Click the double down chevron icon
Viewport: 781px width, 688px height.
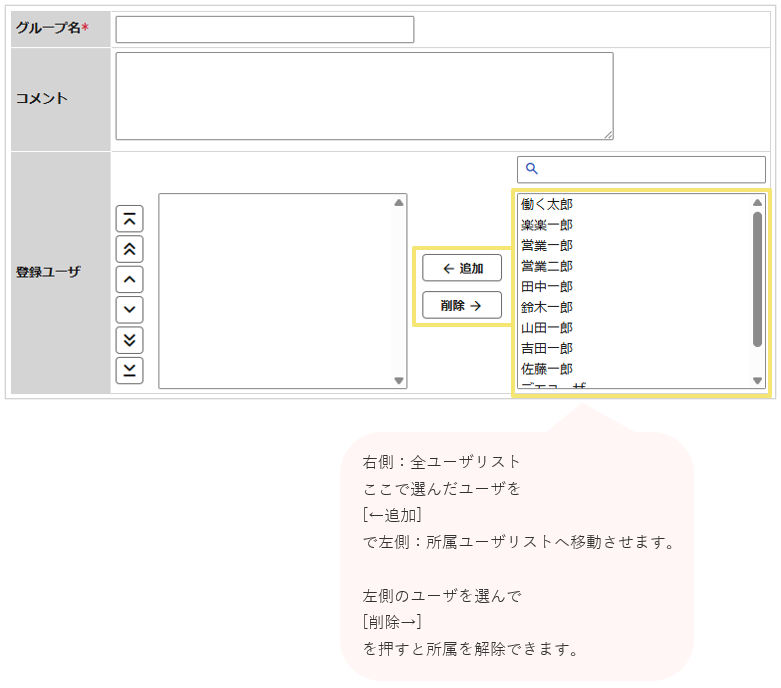130,340
